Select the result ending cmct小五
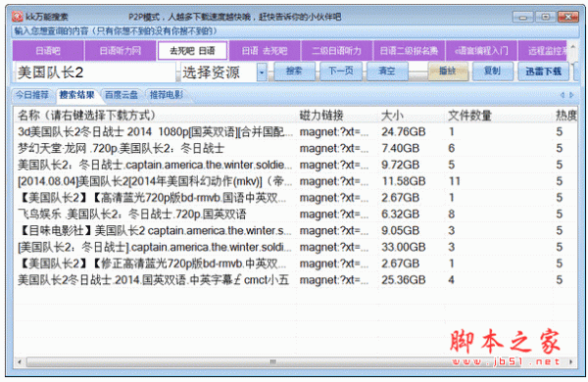The width and height of the screenshot is (588, 382). [153, 280]
